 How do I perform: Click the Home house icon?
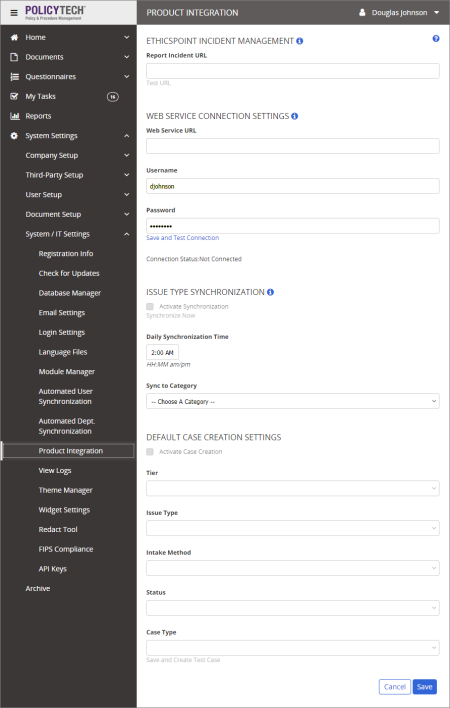pyautogui.click(x=14, y=37)
